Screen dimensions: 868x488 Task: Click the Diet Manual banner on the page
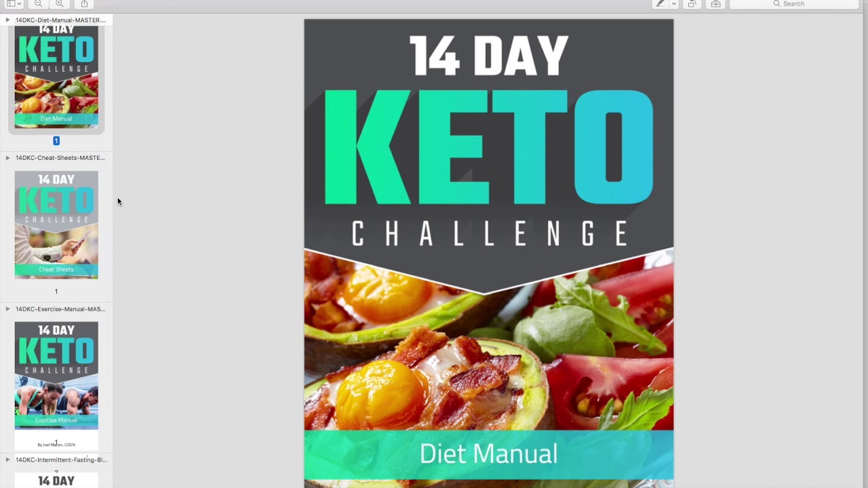[x=489, y=454]
